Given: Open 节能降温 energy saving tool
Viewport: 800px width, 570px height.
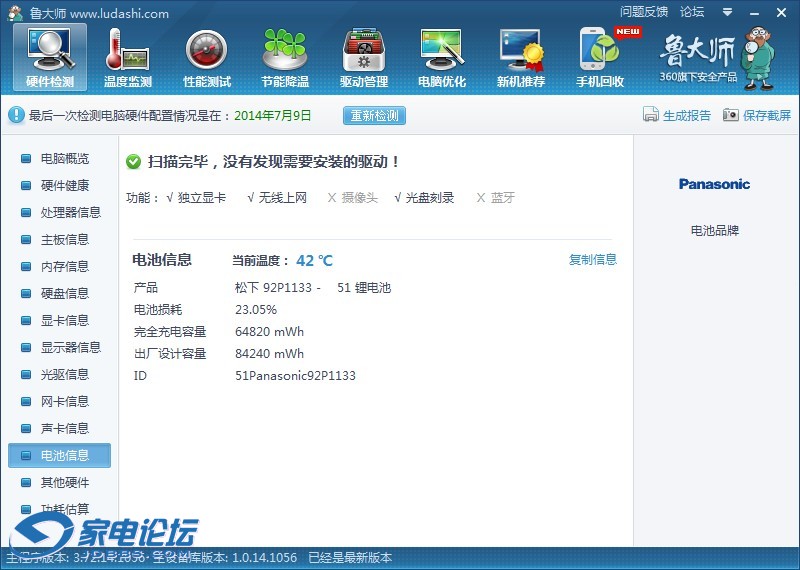Looking at the screenshot, I should (285, 57).
